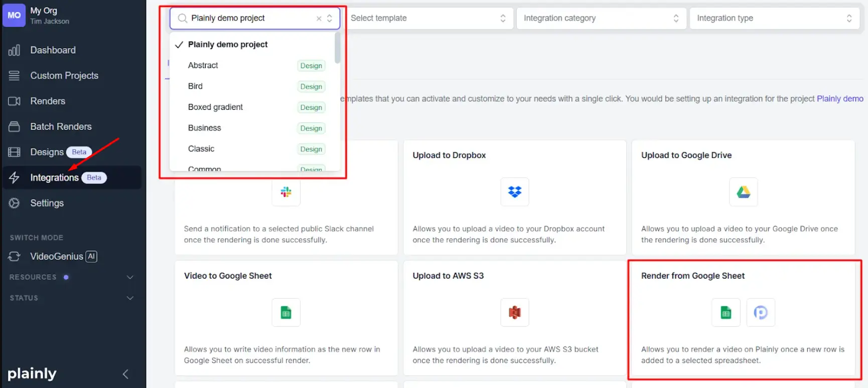Open the Upload to AWS S3 card

pyautogui.click(x=515, y=318)
